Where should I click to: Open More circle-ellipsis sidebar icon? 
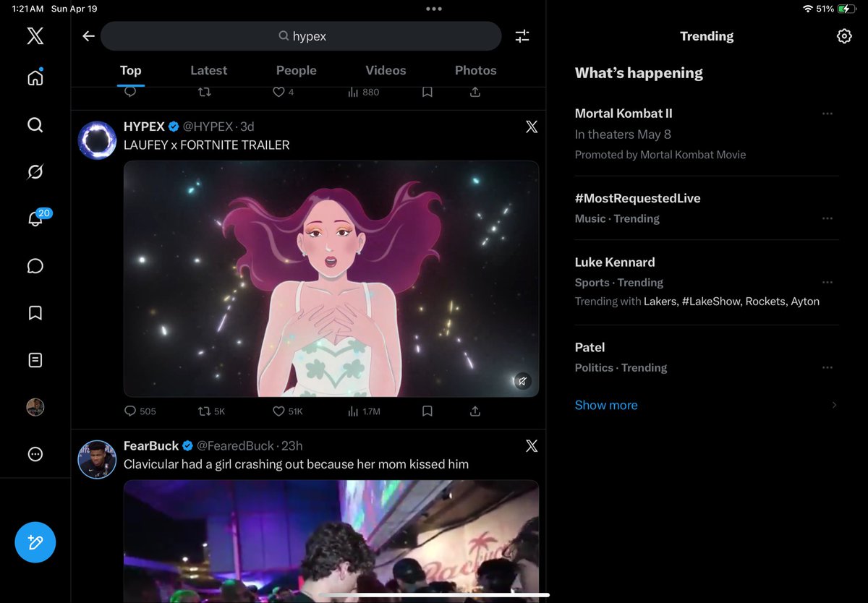[x=35, y=454]
